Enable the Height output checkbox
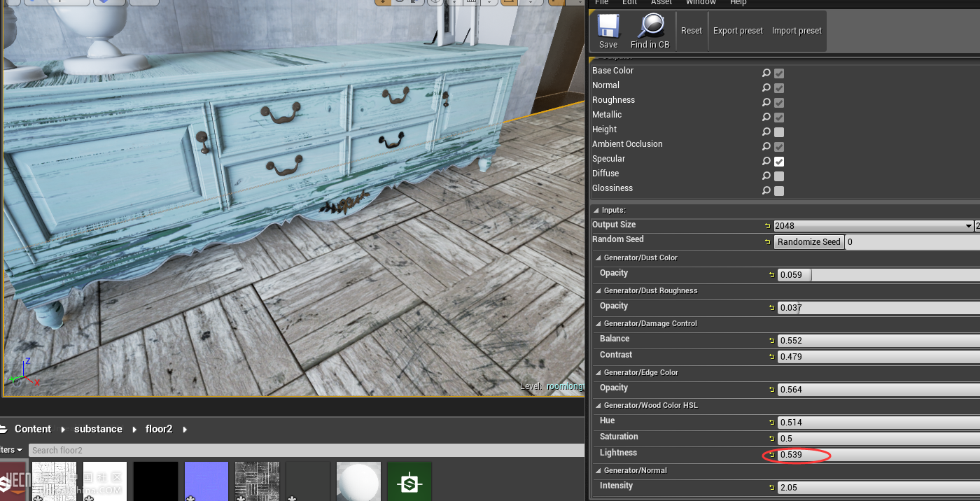This screenshot has height=501, width=980. [779, 132]
